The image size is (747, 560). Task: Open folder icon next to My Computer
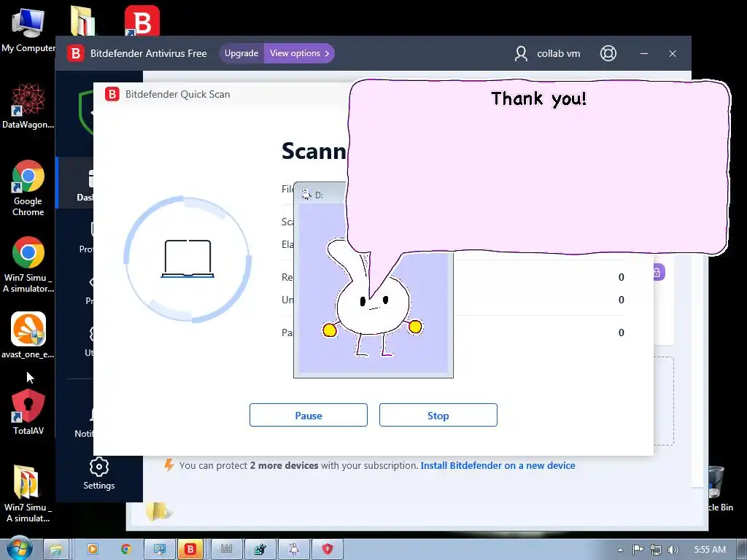tap(82, 20)
